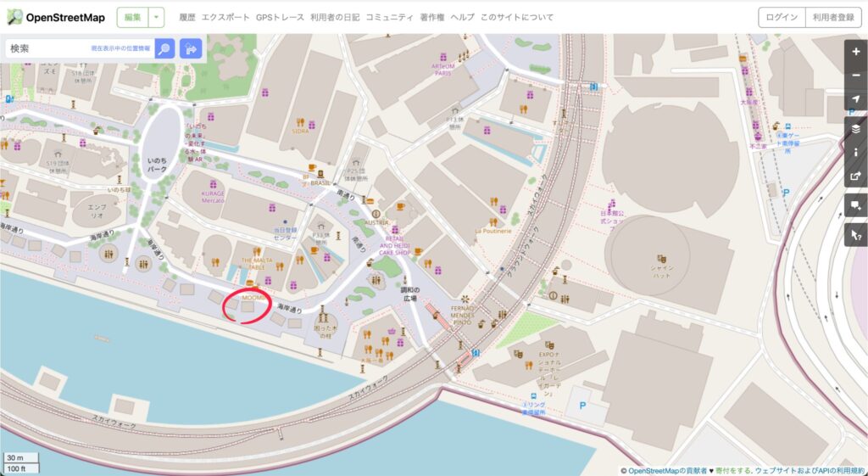Open the map key info icon

[856, 153]
